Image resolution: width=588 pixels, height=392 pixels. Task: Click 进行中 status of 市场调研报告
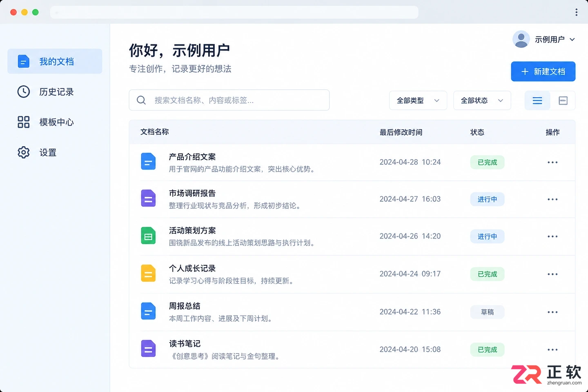pos(487,199)
